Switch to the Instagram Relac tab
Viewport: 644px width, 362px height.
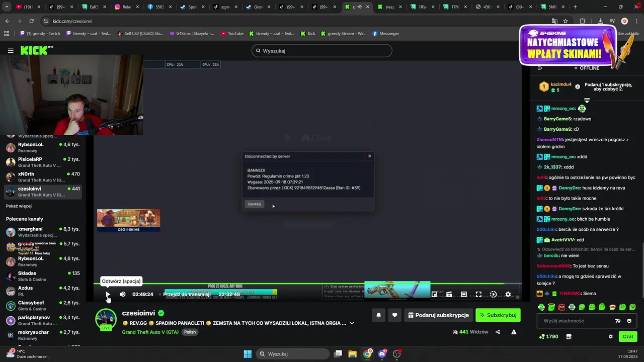pos(127,7)
